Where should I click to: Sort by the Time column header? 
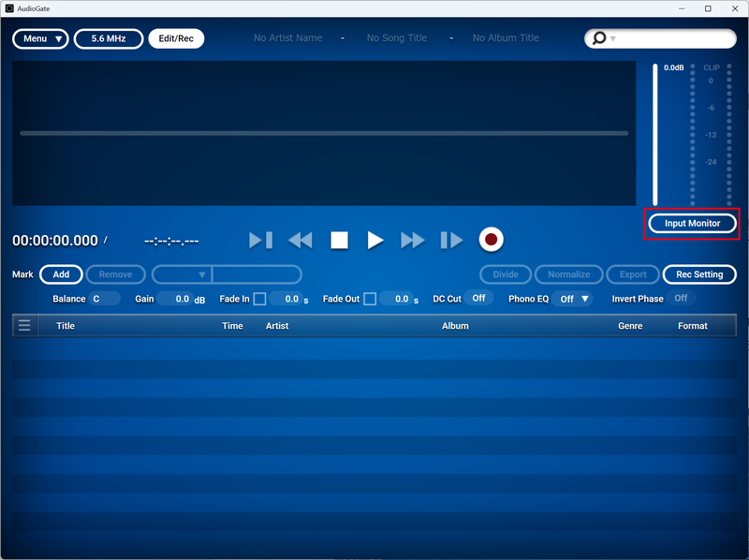tap(232, 326)
